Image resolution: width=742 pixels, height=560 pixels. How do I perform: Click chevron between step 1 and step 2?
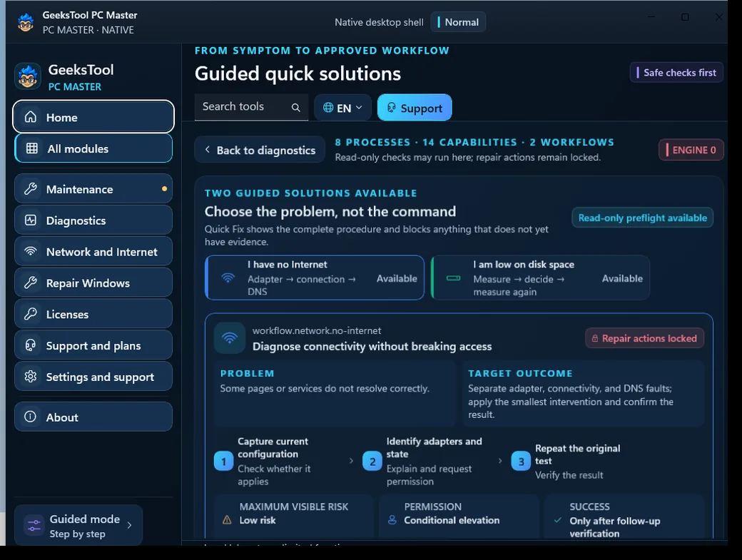coord(351,461)
